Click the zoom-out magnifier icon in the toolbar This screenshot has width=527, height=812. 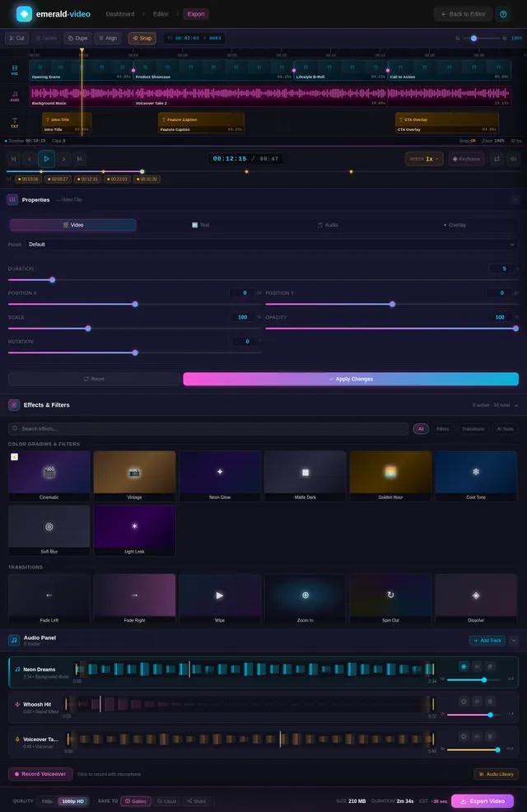[458, 39]
